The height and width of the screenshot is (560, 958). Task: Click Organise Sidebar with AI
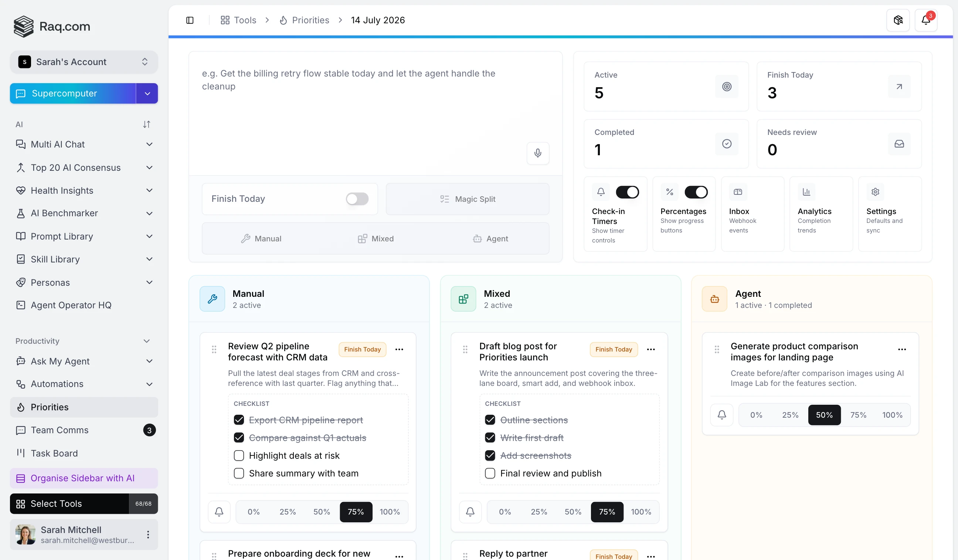pyautogui.click(x=84, y=478)
